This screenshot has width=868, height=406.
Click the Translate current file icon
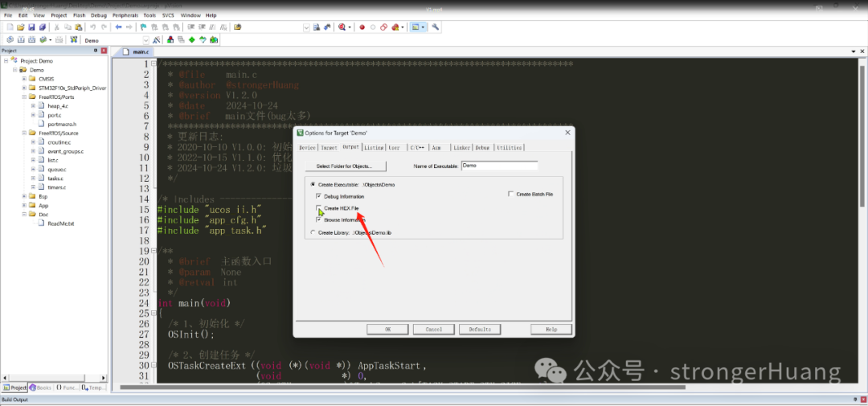click(10, 40)
